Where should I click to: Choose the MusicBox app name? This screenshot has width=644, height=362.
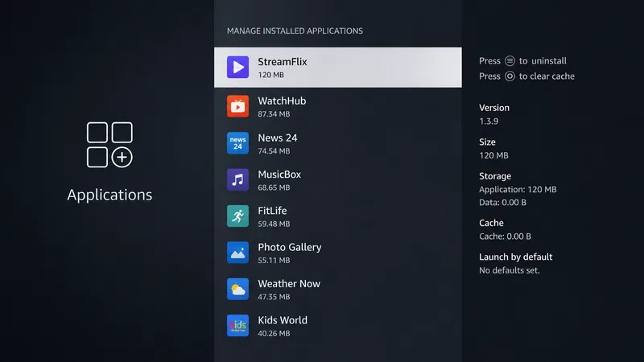(279, 175)
